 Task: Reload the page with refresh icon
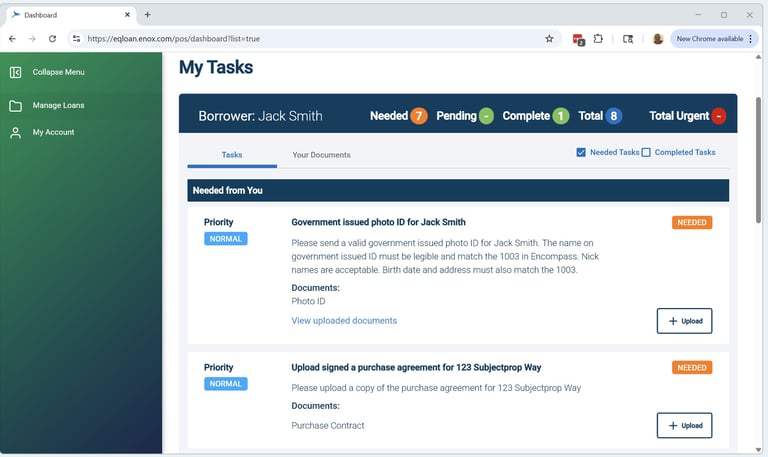pos(52,39)
